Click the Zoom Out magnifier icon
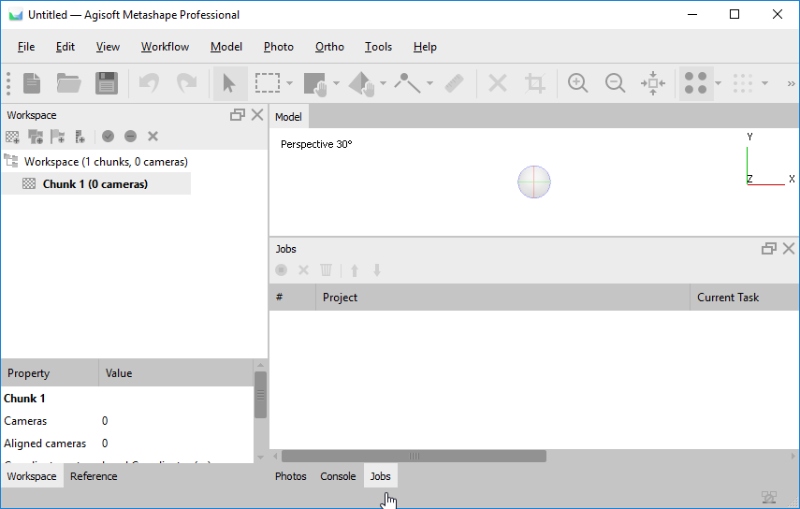800x509 pixels. pyautogui.click(x=615, y=83)
